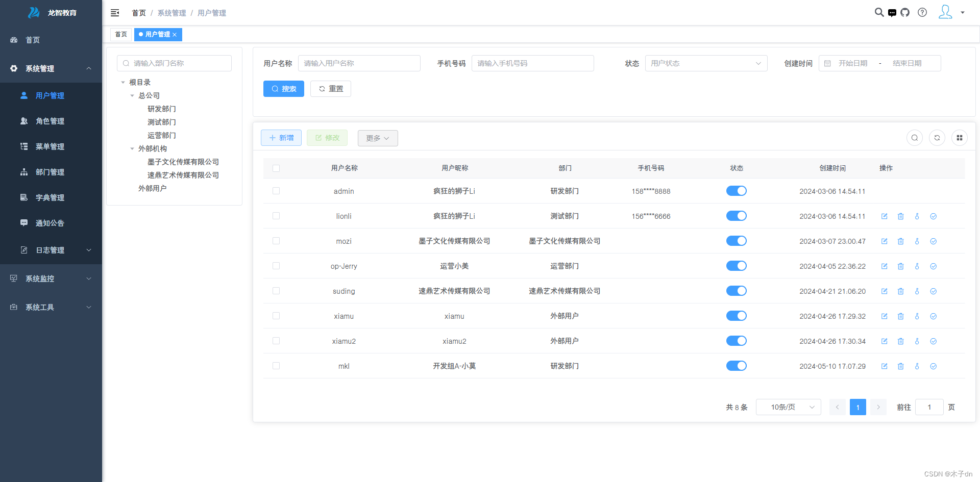This screenshot has width=980, height=482.
Task: Open 部门管理 in the sidebar
Action: coord(51,172)
